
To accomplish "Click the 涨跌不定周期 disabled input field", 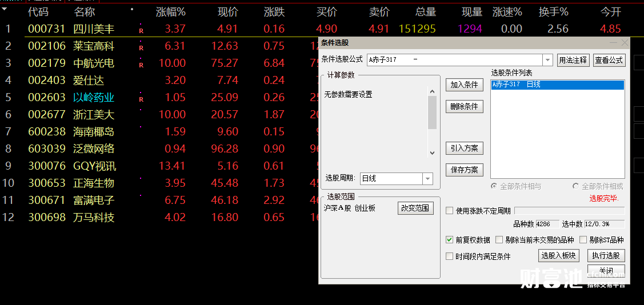I will [570, 211].
